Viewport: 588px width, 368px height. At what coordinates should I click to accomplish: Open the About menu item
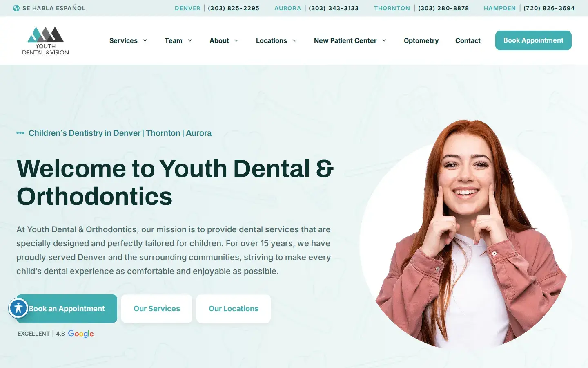tap(219, 40)
